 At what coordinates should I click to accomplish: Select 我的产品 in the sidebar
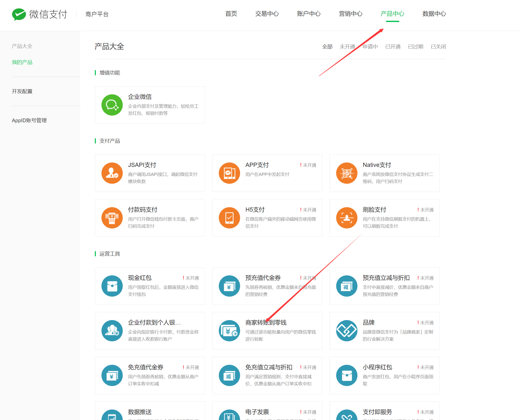(x=22, y=62)
